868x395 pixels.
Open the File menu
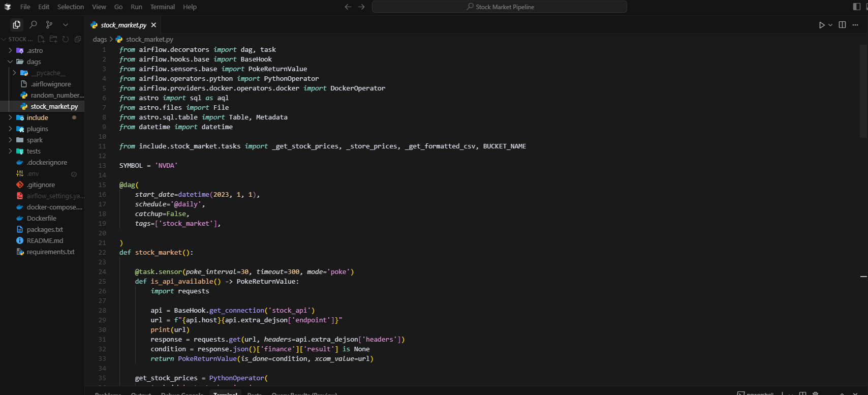tap(25, 7)
